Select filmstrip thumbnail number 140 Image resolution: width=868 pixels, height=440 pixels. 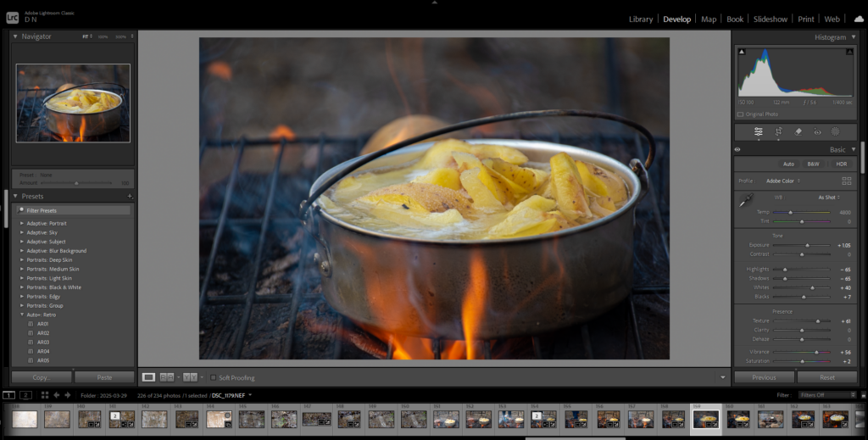pyautogui.click(x=90, y=419)
